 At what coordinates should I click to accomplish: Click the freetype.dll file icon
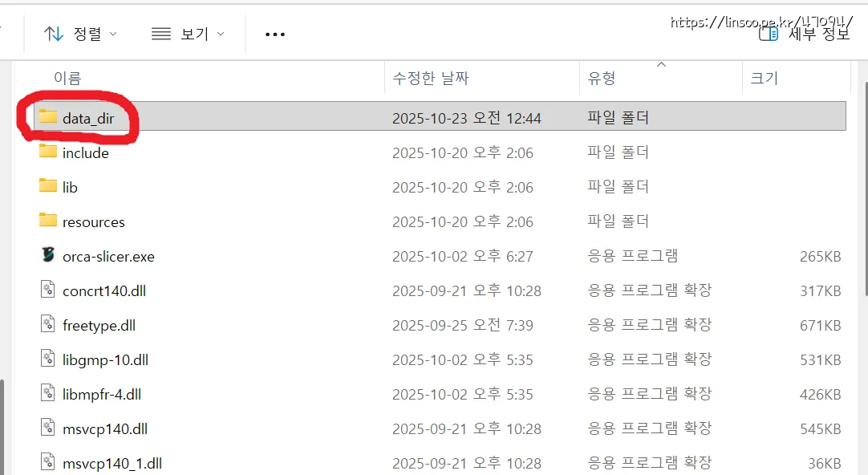(47, 324)
